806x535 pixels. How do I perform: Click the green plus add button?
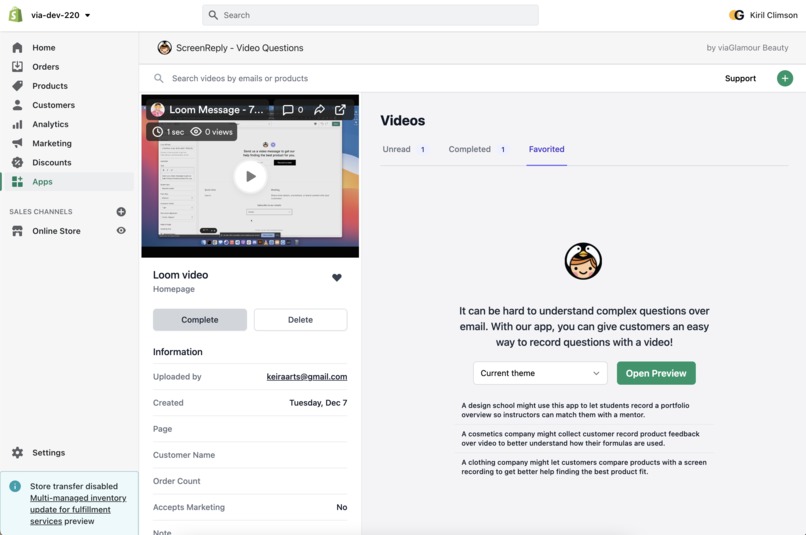click(784, 78)
